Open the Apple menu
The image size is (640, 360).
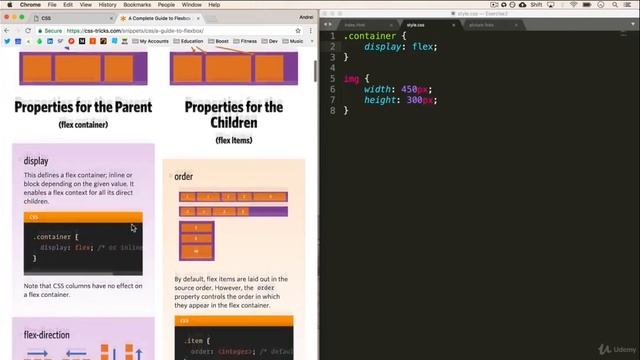click(9, 5)
